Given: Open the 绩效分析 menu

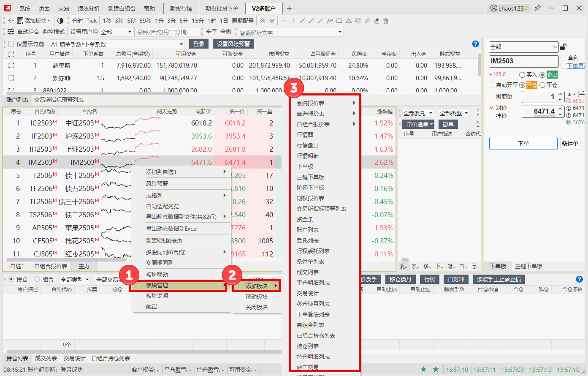Looking at the screenshot, I should tap(89, 8).
